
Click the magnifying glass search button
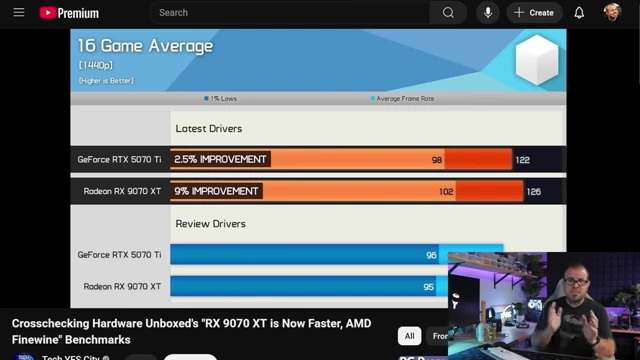[448, 13]
